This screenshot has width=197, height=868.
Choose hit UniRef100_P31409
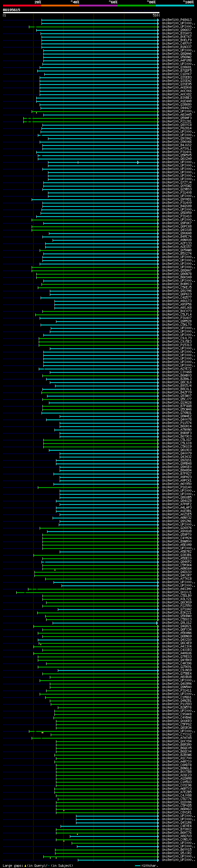tap(176, 203)
